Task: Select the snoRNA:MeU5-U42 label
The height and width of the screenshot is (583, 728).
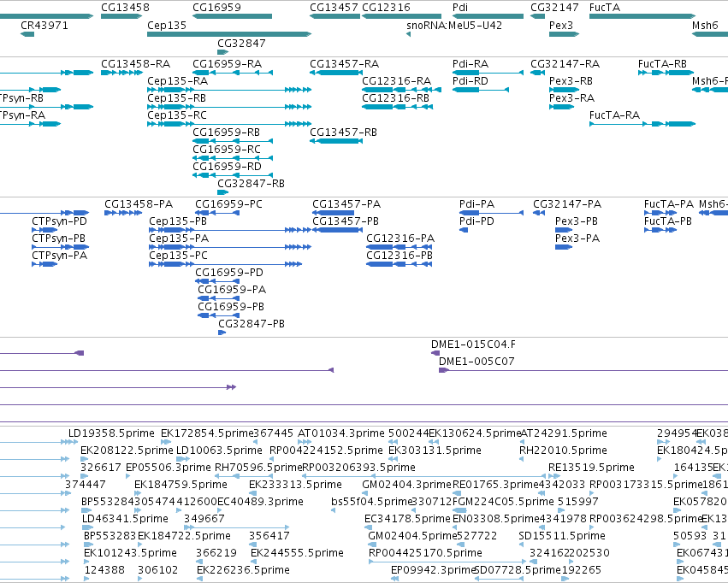Action: click(x=454, y=25)
